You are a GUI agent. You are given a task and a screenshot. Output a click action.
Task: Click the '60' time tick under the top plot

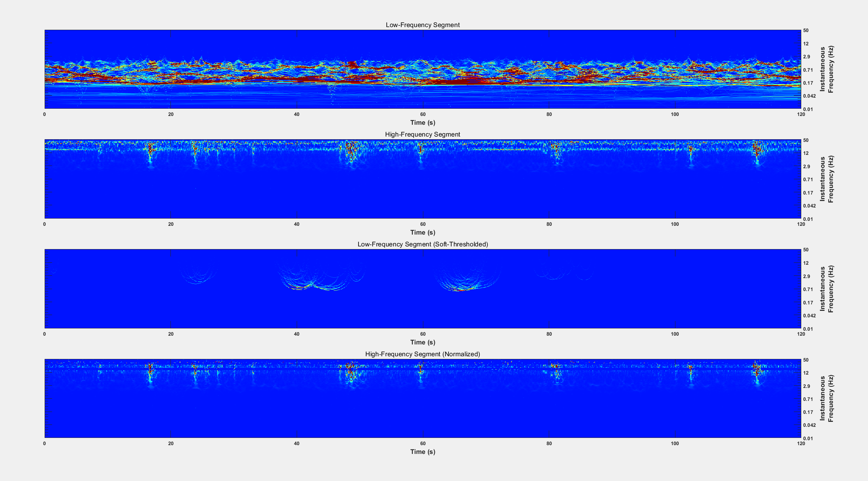[x=423, y=114]
